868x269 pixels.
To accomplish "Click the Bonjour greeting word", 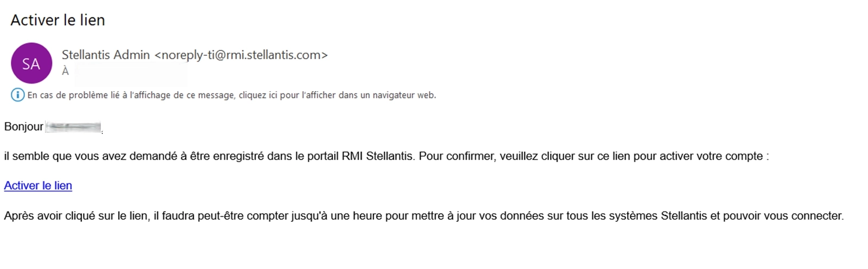I will click(x=24, y=127).
